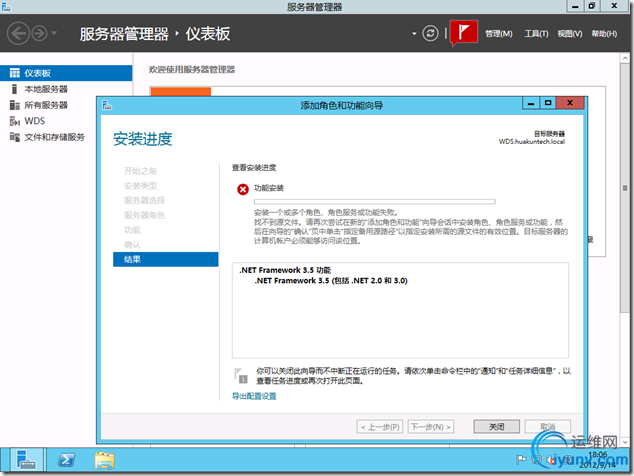Click the .NET Framework 3.5 (包括 .NET 2.0 和 3.0) line
The image size is (634, 476).
click(331, 281)
